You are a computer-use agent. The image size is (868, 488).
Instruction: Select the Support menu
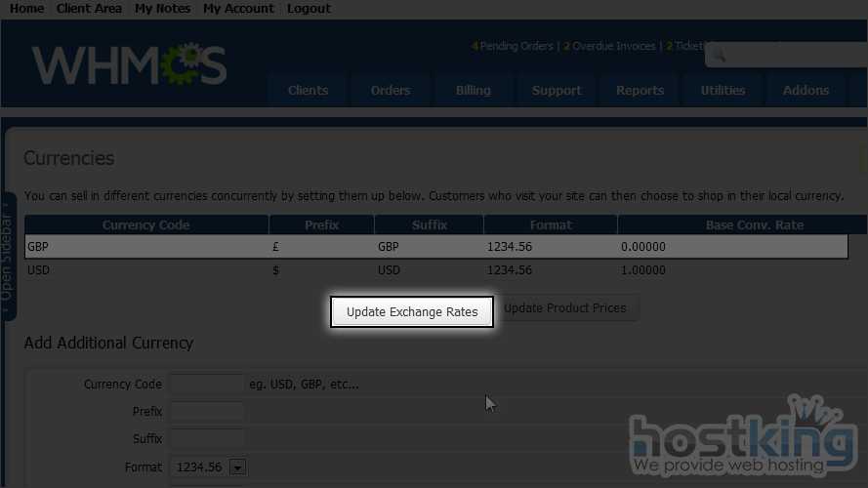[557, 91]
